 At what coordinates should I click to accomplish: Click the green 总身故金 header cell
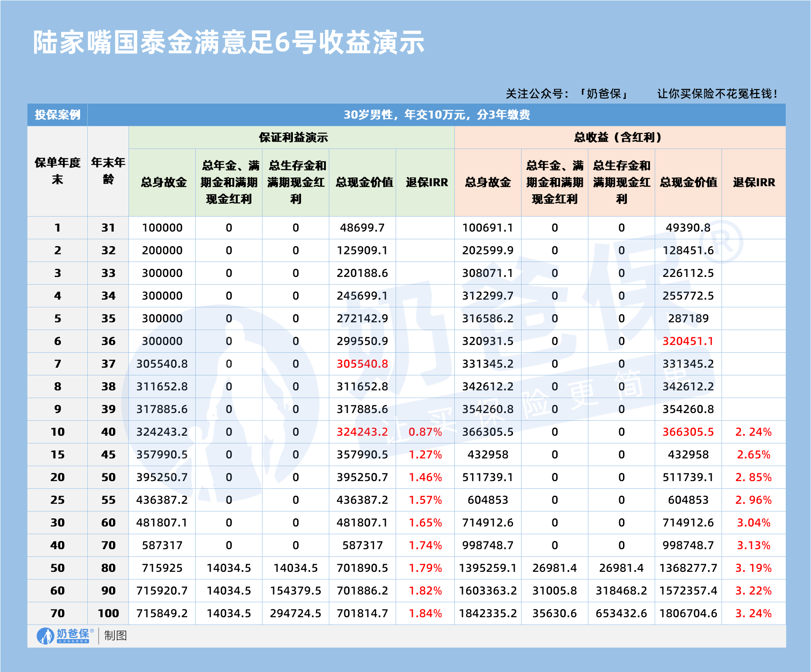161,182
